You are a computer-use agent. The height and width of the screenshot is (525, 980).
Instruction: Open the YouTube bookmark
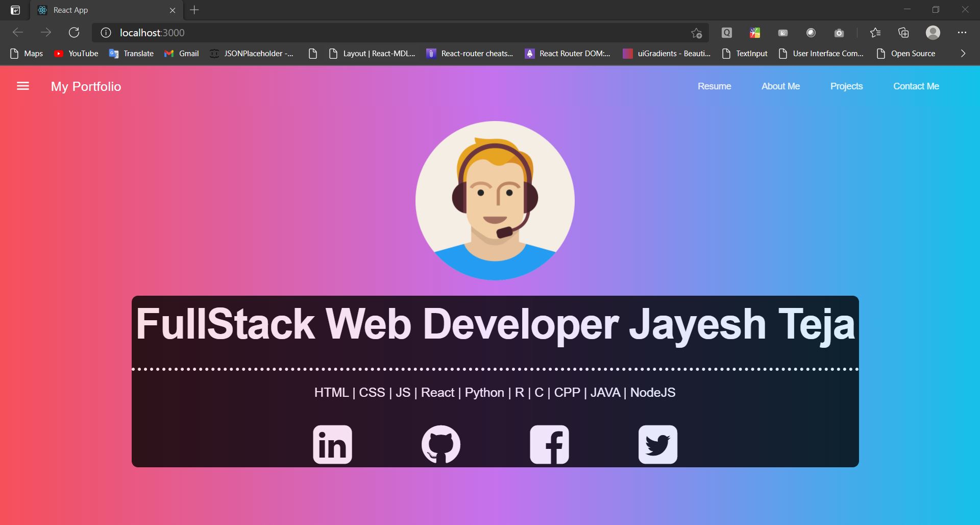tap(76, 53)
